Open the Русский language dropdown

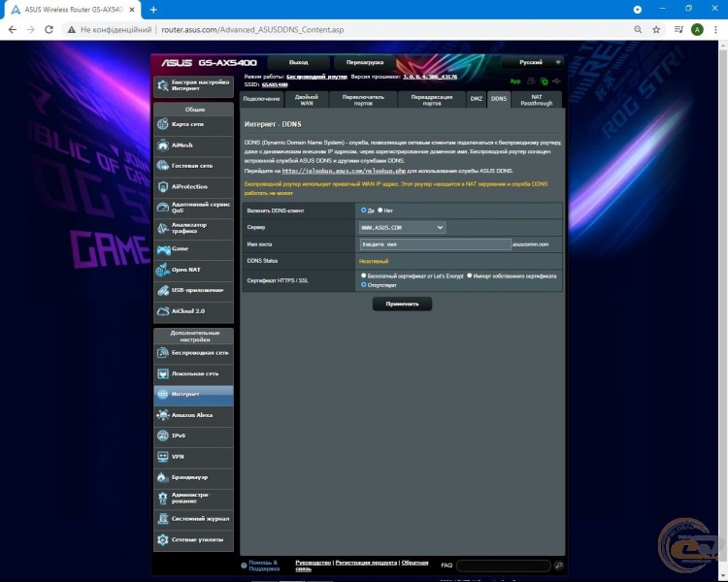(x=532, y=62)
